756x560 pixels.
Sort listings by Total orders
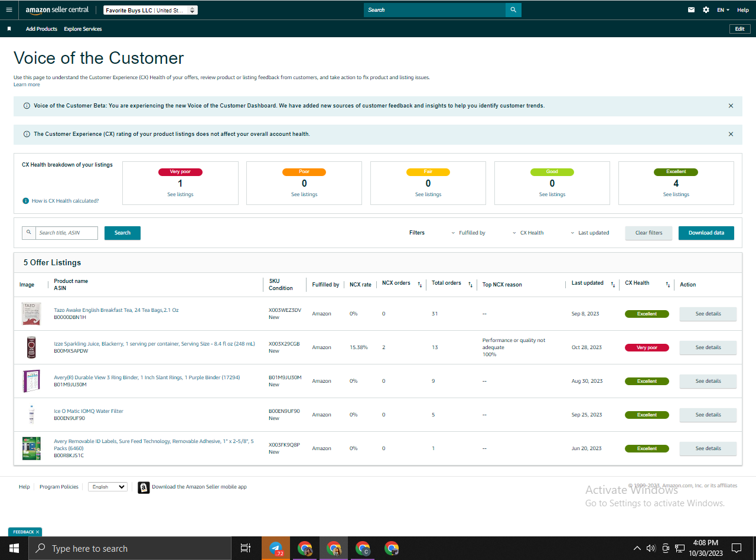pos(470,285)
